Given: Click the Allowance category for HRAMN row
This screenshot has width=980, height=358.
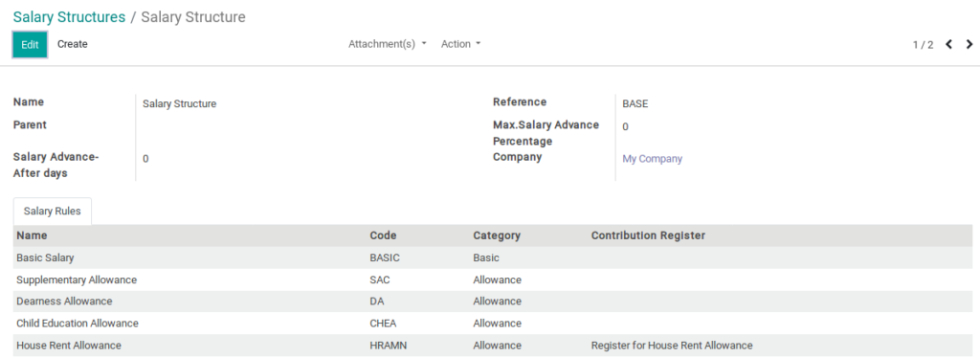Looking at the screenshot, I should 497,345.
